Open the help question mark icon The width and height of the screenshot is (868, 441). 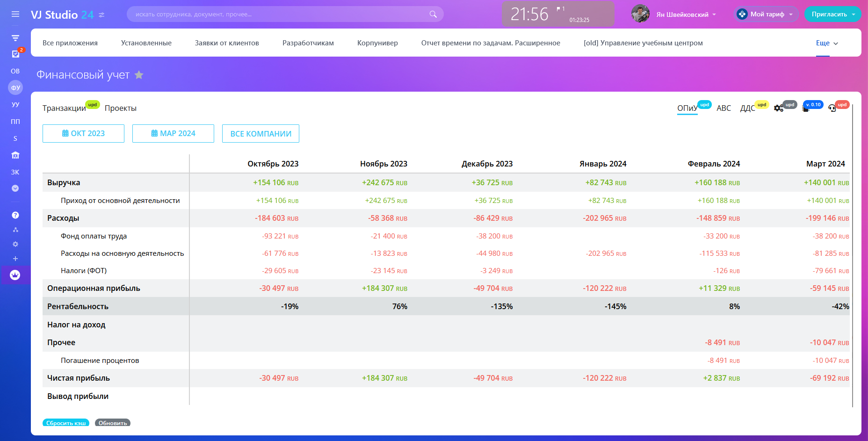pos(15,215)
